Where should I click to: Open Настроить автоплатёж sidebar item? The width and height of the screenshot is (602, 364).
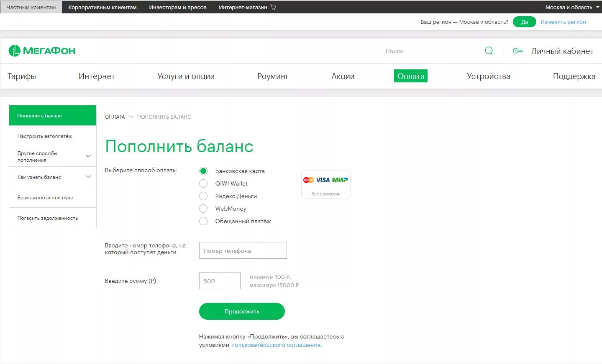point(53,136)
